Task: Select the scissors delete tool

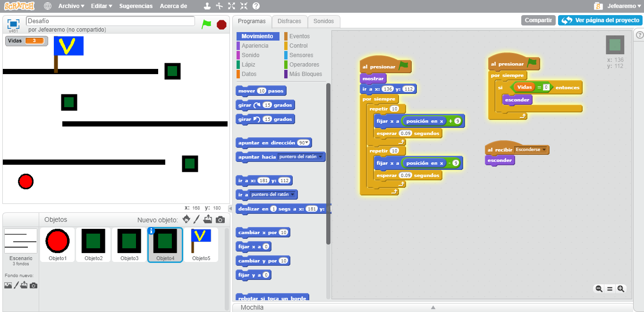Action: [x=219, y=6]
